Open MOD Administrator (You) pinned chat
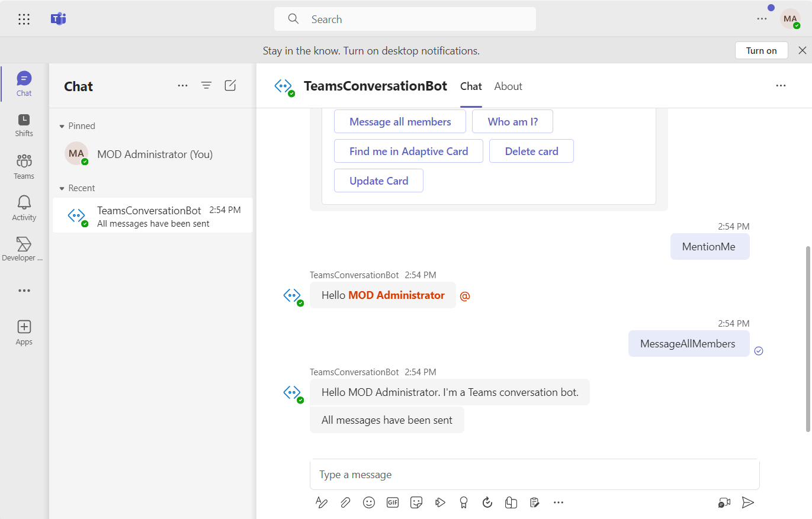Image resolution: width=812 pixels, height=519 pixels. click(153, 154)
